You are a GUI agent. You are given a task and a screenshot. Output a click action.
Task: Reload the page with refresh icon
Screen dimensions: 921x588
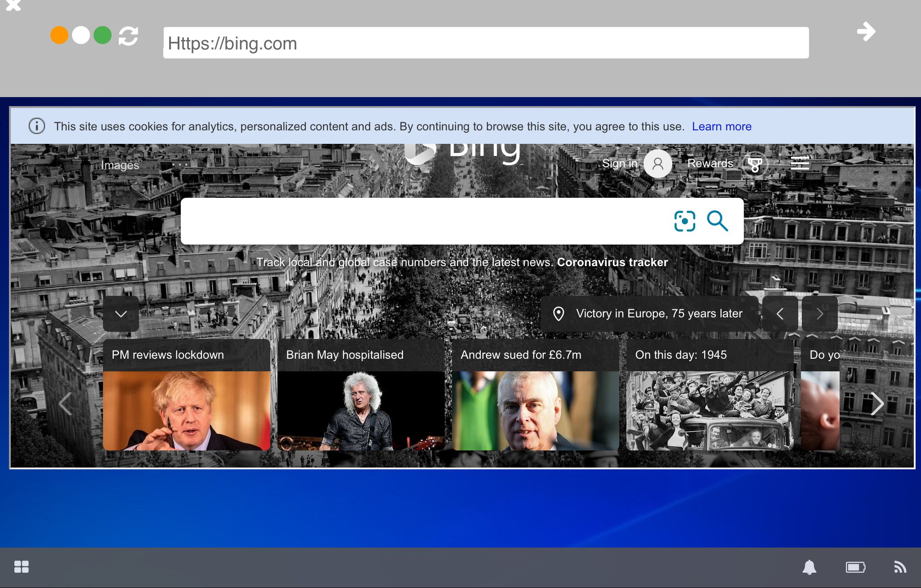tap(128, 36)
